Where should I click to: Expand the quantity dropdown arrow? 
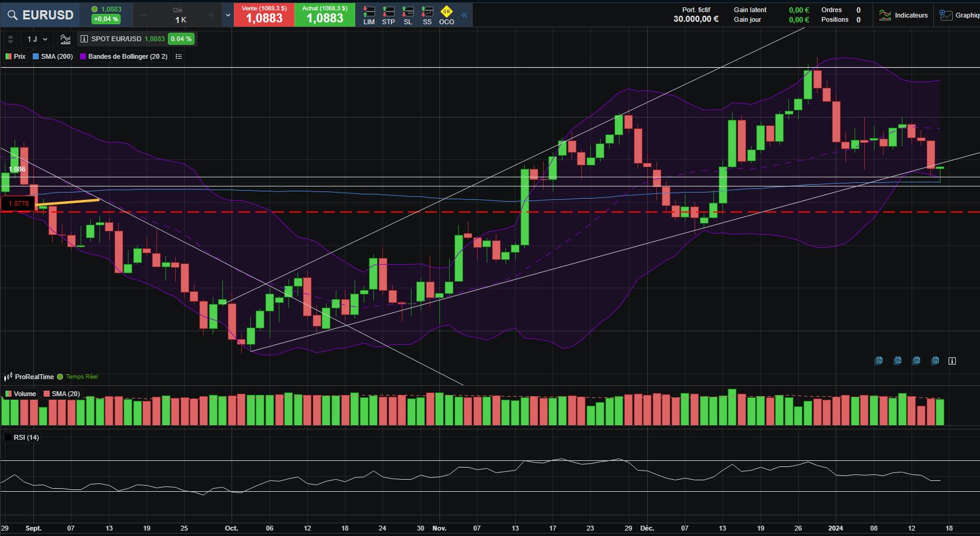(228, 15)
